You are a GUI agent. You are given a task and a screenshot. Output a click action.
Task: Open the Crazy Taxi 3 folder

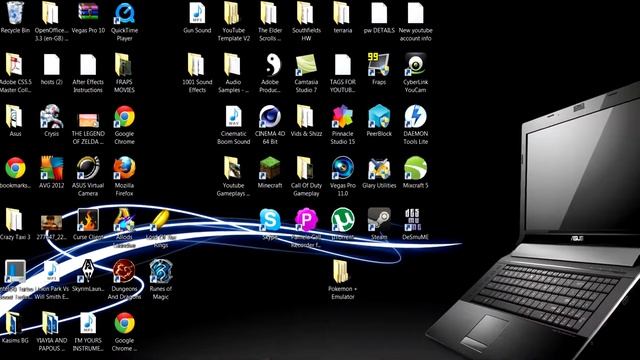(15, 220)
